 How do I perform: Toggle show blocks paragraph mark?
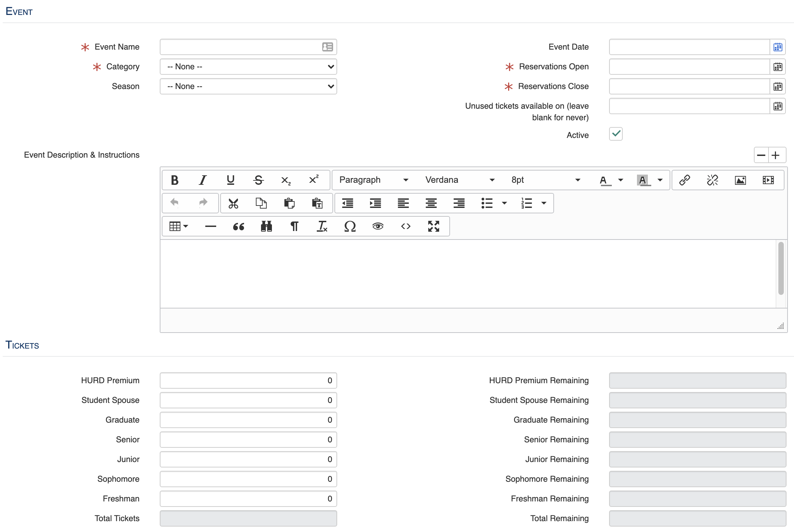(x=294, y=226)
